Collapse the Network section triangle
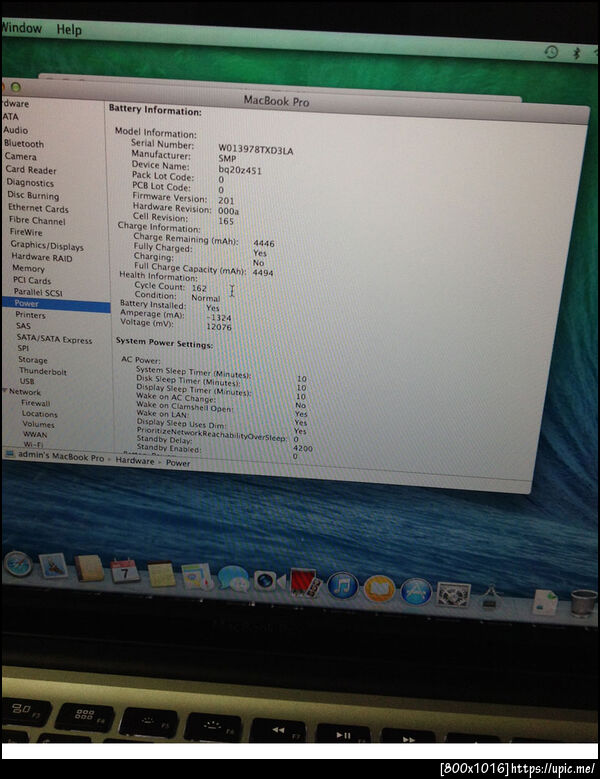The image size is (600, 779). tap(4, 390)
